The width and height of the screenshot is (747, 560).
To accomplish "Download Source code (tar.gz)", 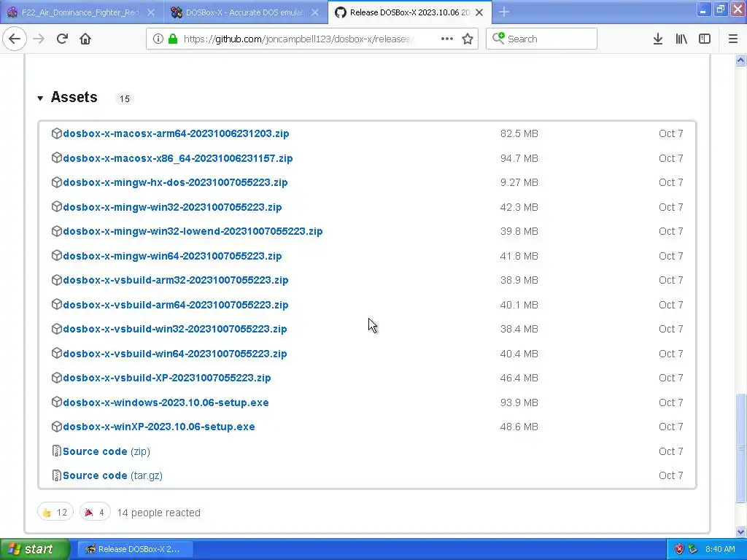I will [112, 475].
